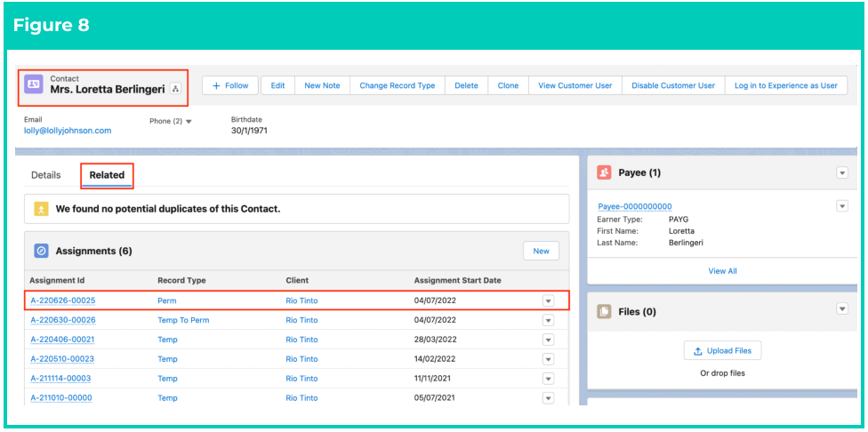
Task: Open row actions dropdown for A-220406-00021
Action: (548, 339)
